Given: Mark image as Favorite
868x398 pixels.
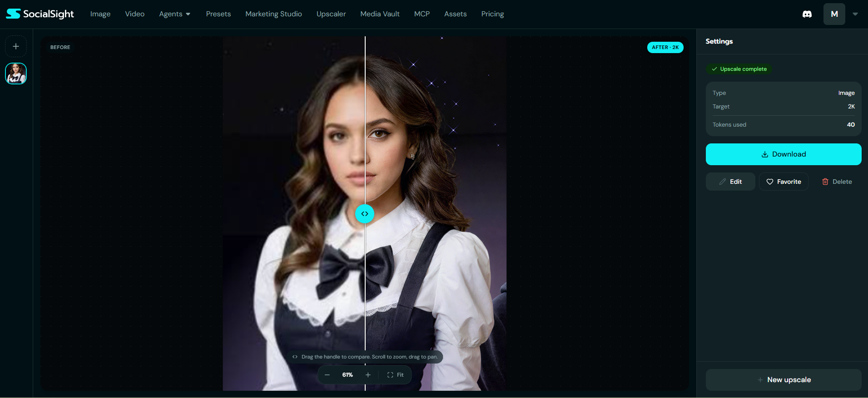Looking at the screenshot, I should (784, 182).
